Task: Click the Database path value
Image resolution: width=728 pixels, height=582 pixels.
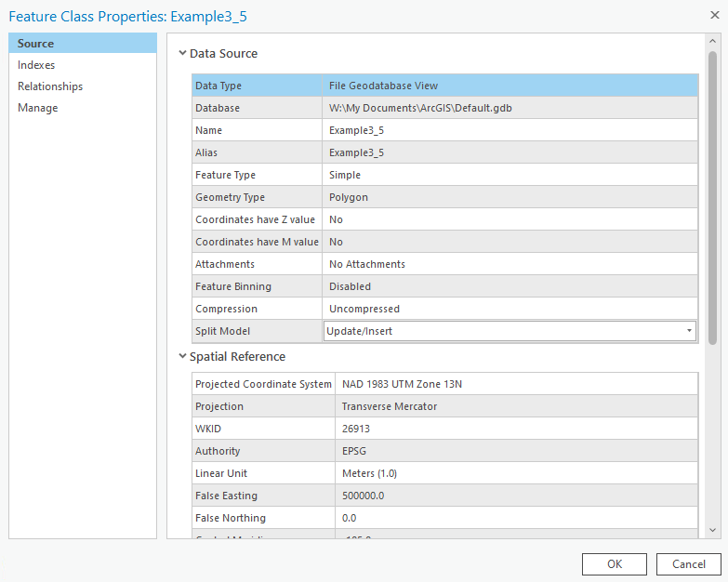Action: click(x=420, y=108)
